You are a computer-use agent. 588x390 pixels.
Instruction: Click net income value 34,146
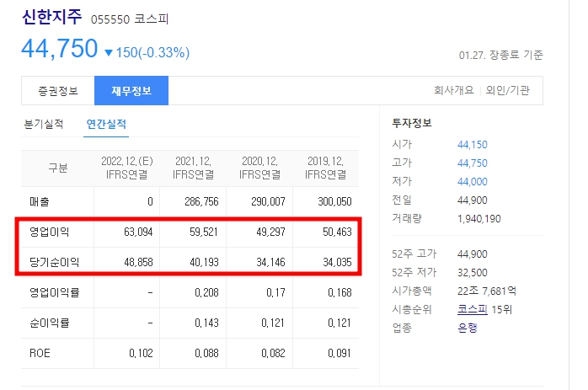click(x=270, y=262)
